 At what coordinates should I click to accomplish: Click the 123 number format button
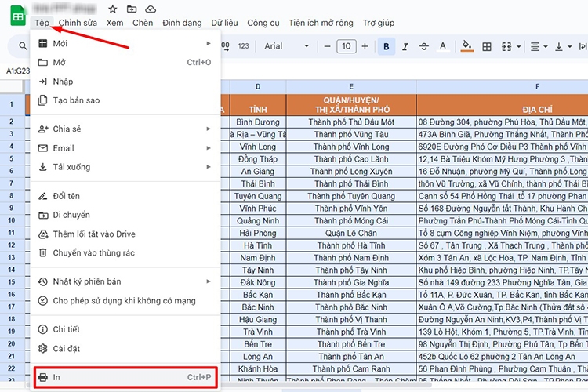243,46
